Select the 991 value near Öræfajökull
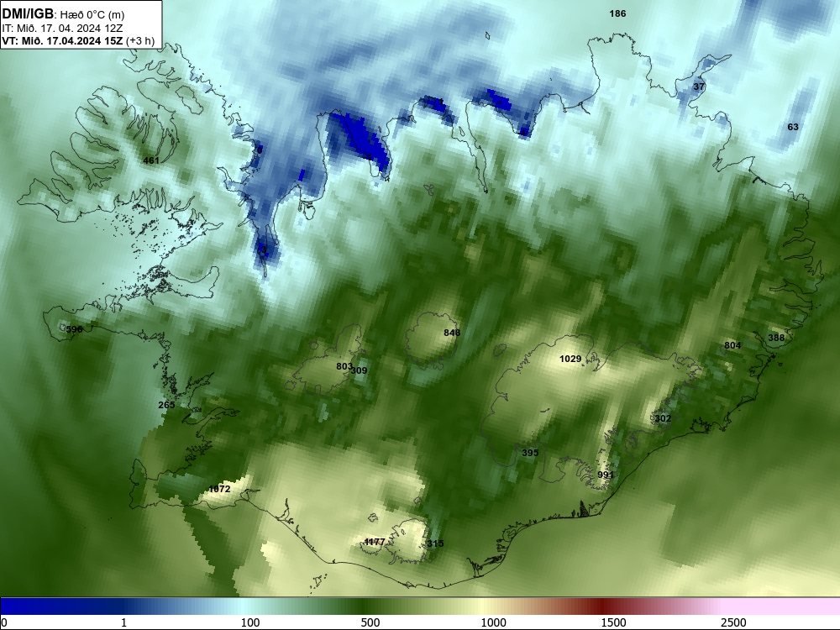The image size is (840, 630). 606,475
